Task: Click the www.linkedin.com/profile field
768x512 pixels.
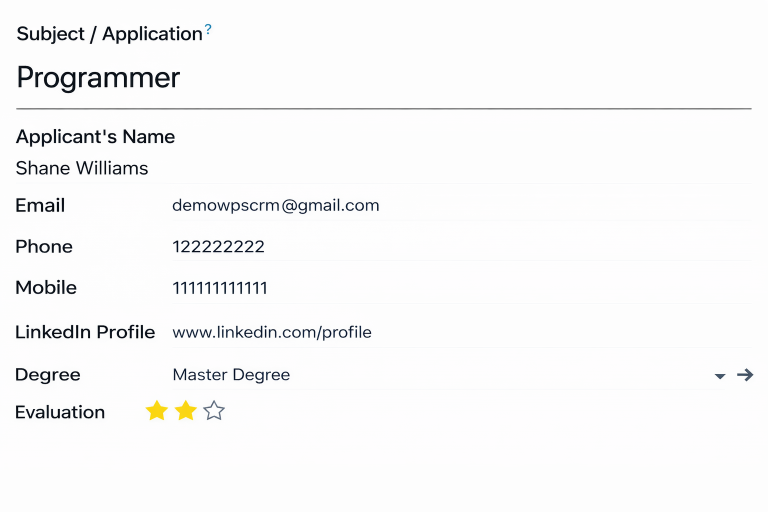Action: click(272, 332)
